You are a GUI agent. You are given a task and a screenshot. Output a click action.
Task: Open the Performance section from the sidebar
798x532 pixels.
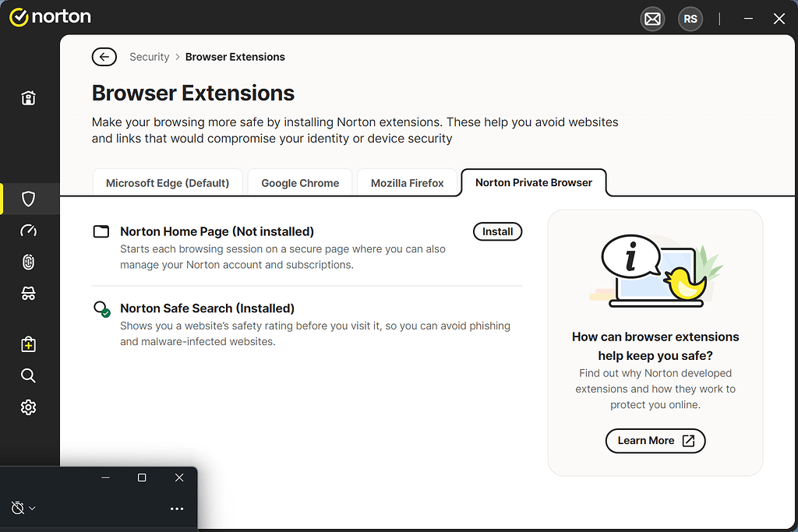coord(28,231)
